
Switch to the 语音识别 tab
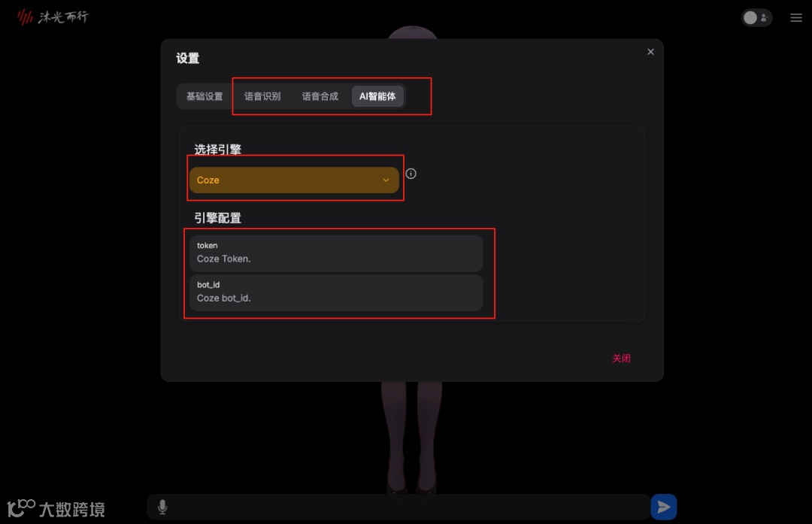tap(262, 96)
